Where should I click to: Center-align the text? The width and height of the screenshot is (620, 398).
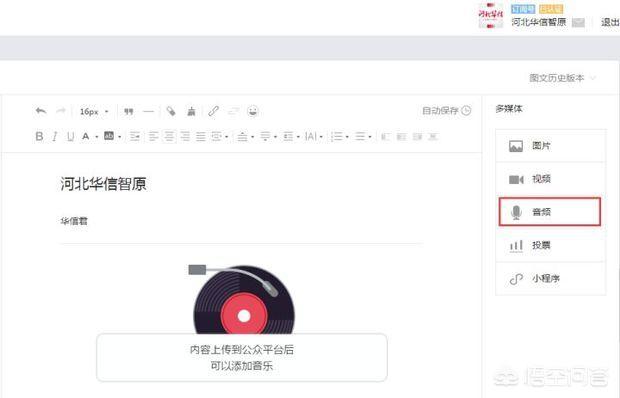pyautogui.click(x=169, y=137)
